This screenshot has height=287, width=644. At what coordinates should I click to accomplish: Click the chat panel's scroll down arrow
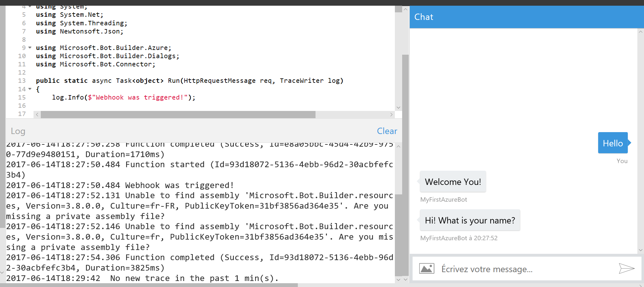coord(641,250)
